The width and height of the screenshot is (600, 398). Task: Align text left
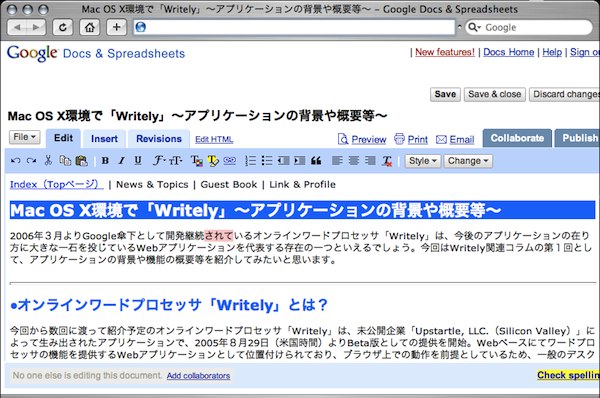pyautogui.click(x=337, y=161)
